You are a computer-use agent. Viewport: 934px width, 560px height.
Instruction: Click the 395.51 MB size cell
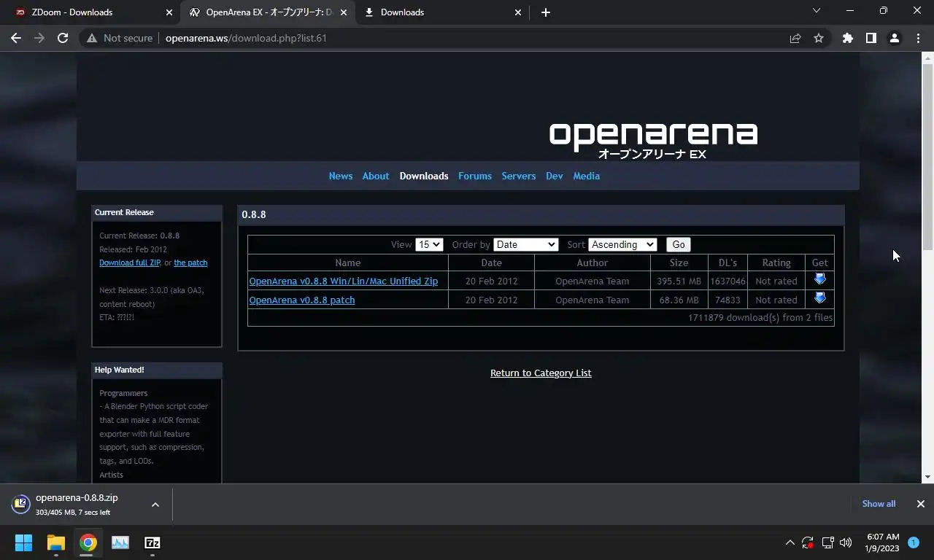[x=679, y=281]
